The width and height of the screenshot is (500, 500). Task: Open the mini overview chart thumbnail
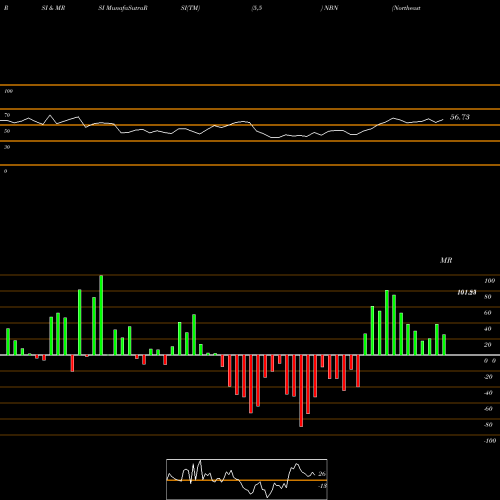247,479
